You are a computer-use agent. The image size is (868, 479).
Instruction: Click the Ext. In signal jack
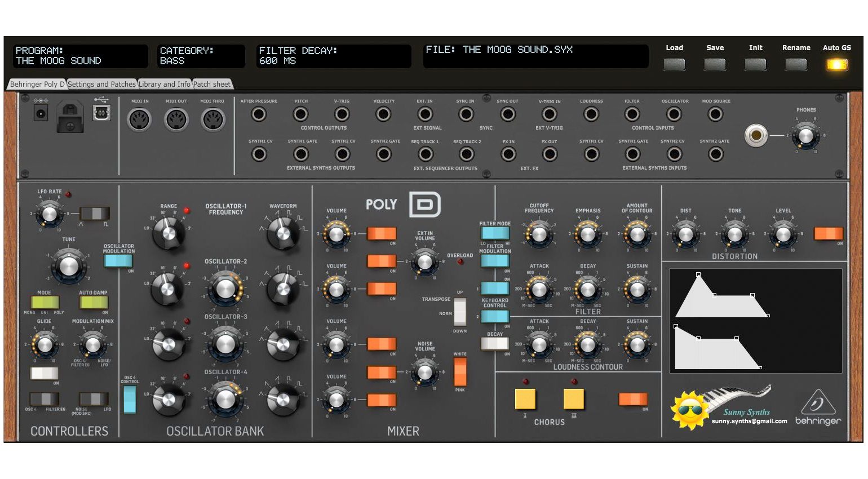click(x=425, y=114)
